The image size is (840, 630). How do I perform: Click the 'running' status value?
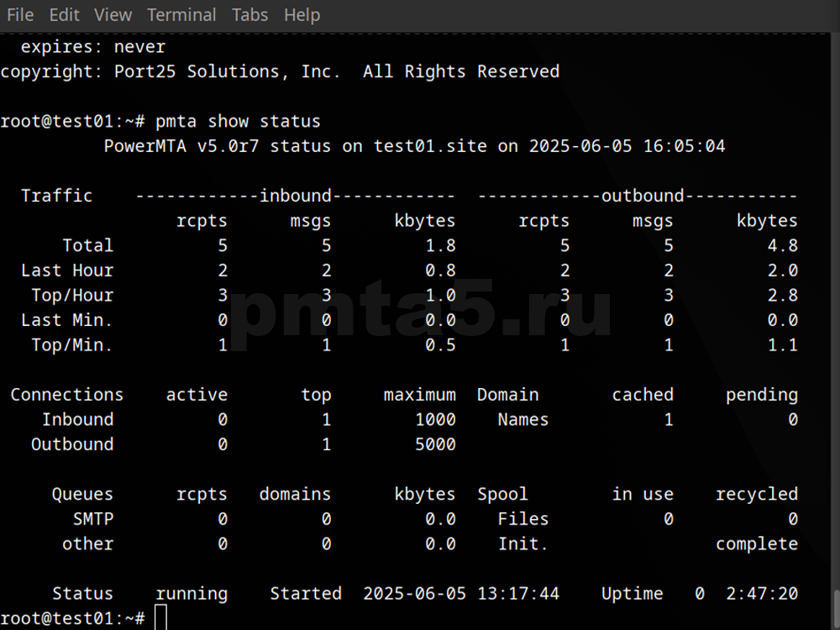pos(192,594)
